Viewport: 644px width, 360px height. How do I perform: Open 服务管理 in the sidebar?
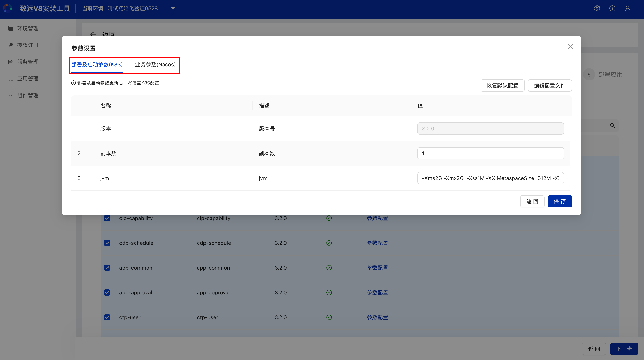click(27, 62)
